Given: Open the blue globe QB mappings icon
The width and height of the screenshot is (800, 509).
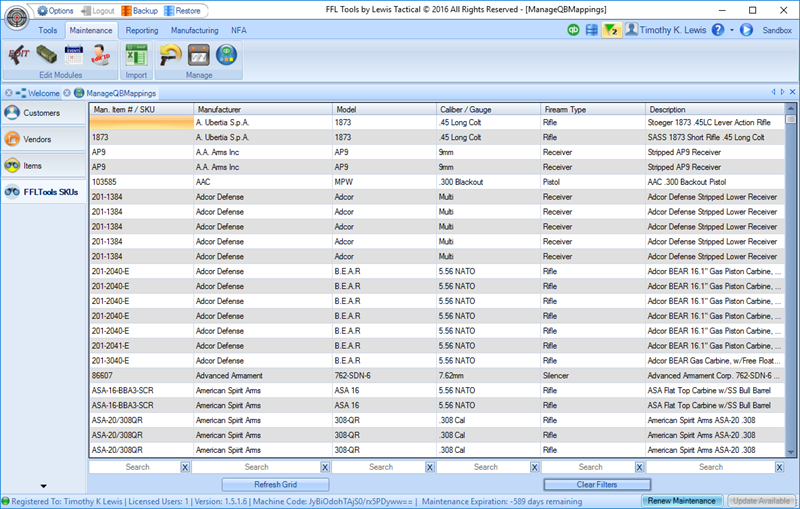Looking at the screenshot, I should [x=227, y=55].
